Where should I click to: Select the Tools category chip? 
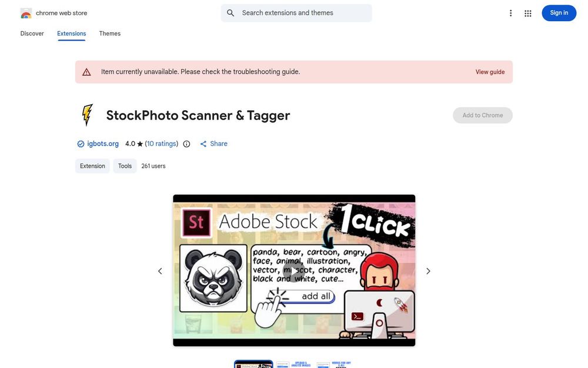(125, 166)
